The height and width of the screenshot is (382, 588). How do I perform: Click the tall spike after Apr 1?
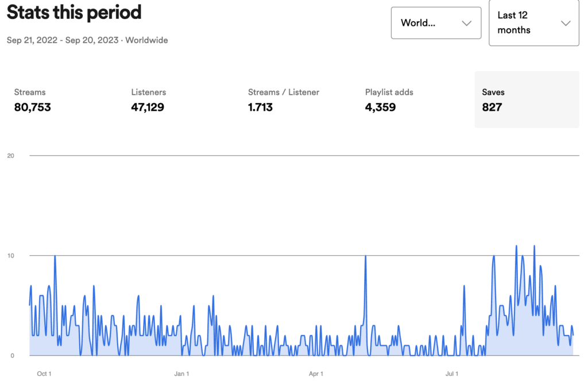[x=366, y=256]
